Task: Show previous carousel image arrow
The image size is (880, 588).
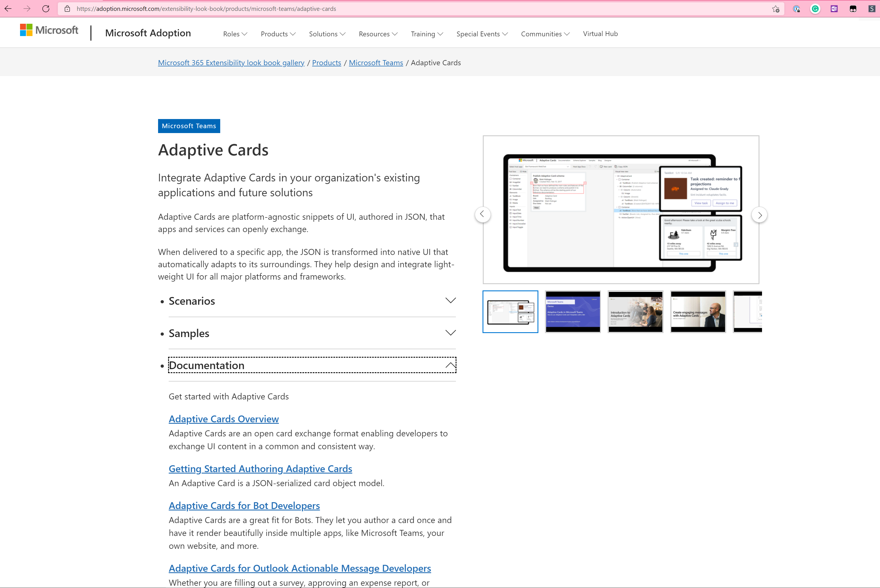Action: 483,214
